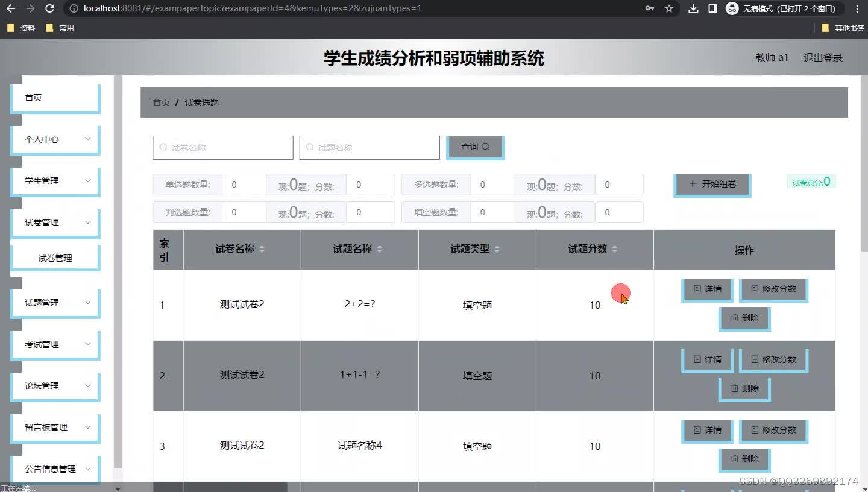868x492 pixels.
Task: Sort by 试题类型 column arrows
Action: 497,249
